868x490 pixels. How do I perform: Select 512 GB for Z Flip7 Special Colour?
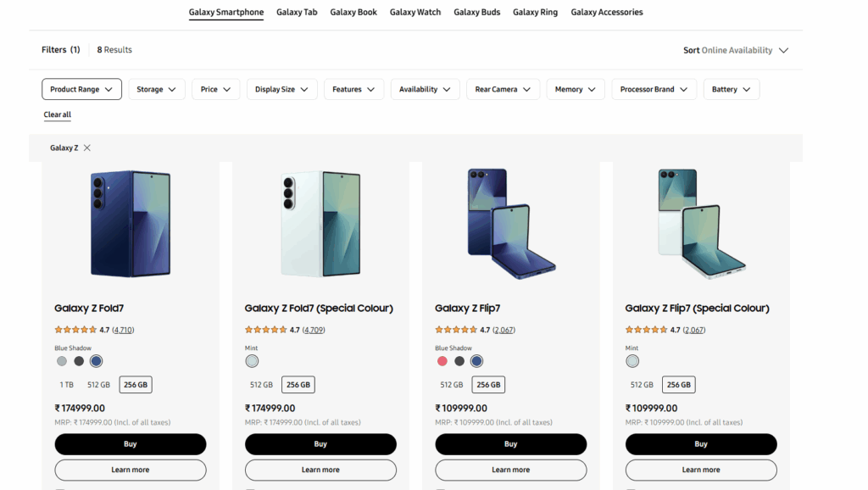[642, 385]
